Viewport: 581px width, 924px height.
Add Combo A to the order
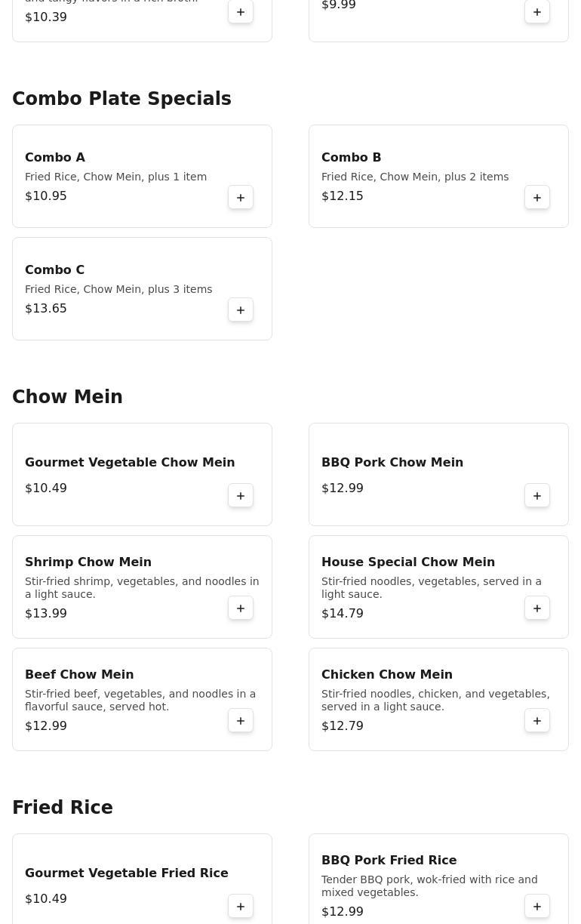(x=241, y=198)
